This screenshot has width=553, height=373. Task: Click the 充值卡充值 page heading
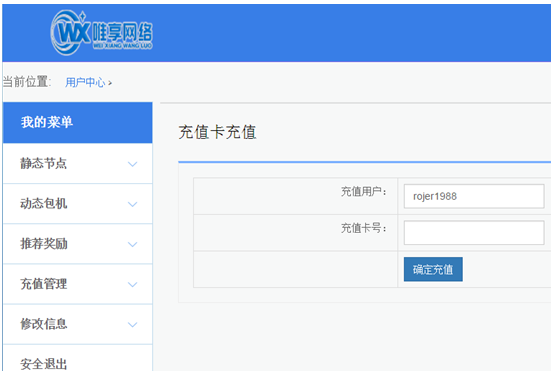(x=217, y=133)
